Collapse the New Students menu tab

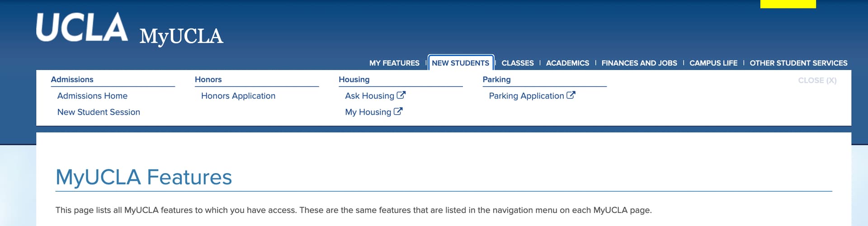pyautogui.click(x=460, y=63)
